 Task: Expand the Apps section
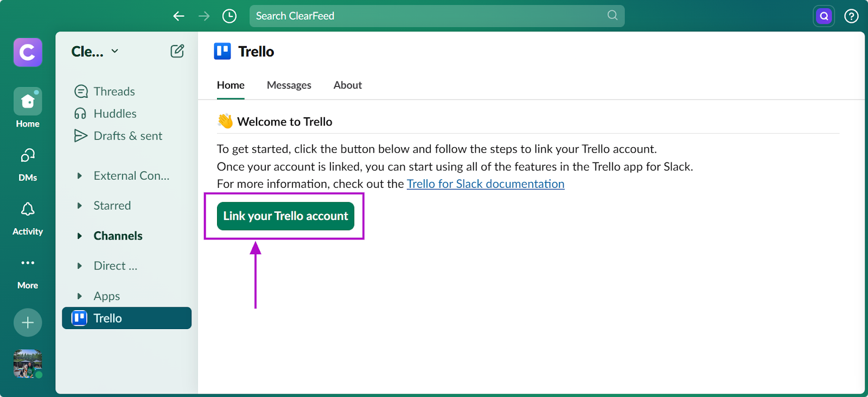tap(80, 296)
